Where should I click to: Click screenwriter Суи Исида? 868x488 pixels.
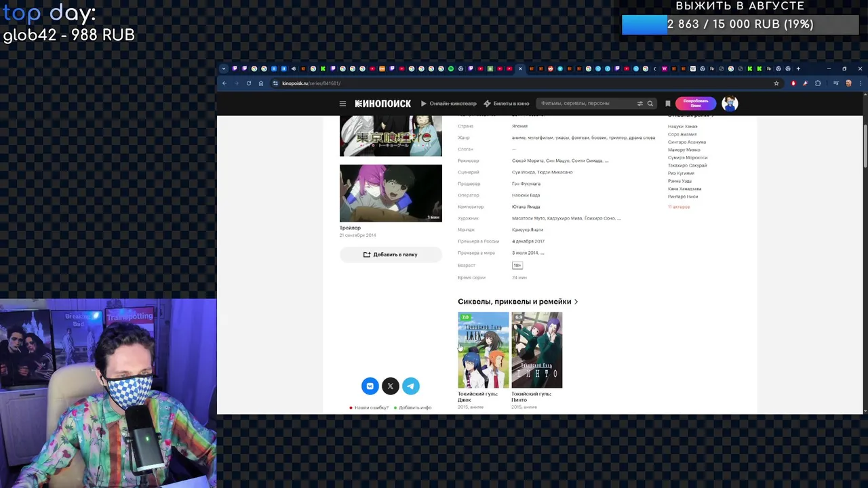(x=524, y=172)
